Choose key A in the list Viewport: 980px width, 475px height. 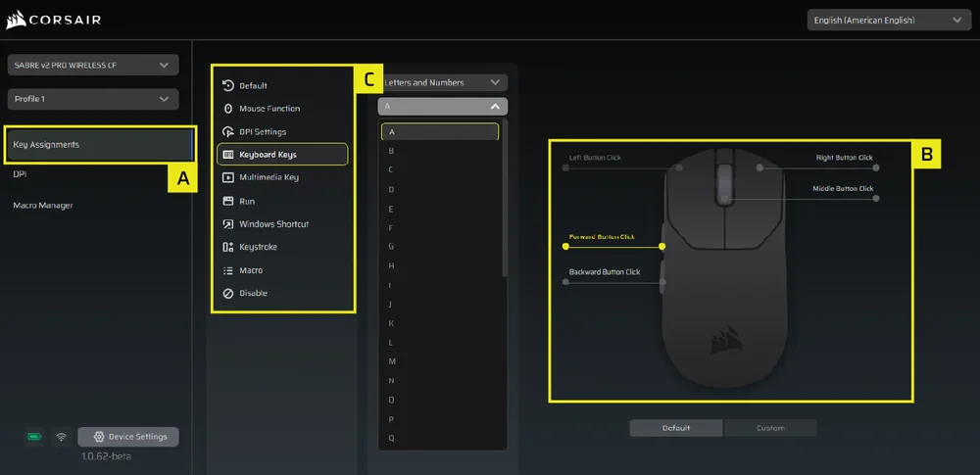tap(440, 132)
